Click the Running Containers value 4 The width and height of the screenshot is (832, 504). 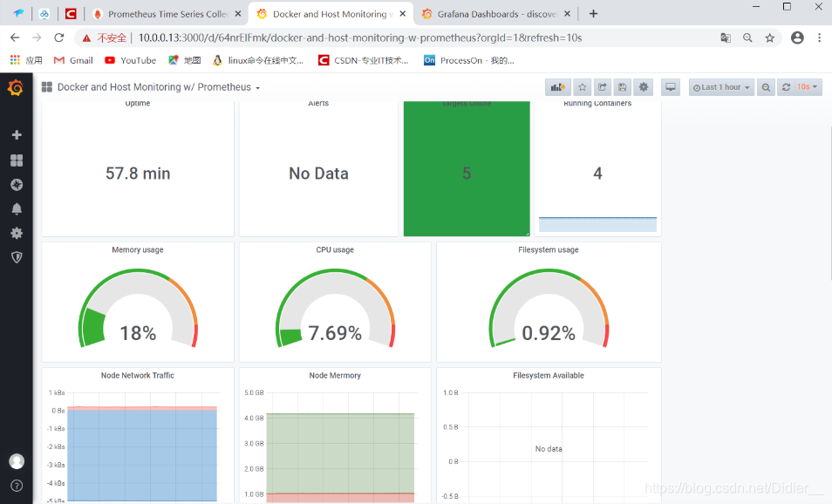click(597, 174)
